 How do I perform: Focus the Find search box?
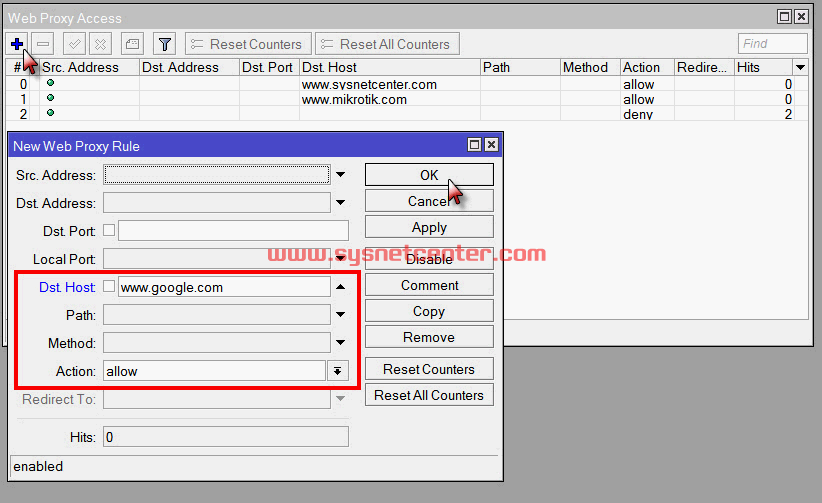pyautogui.click(x=772, y=44)
